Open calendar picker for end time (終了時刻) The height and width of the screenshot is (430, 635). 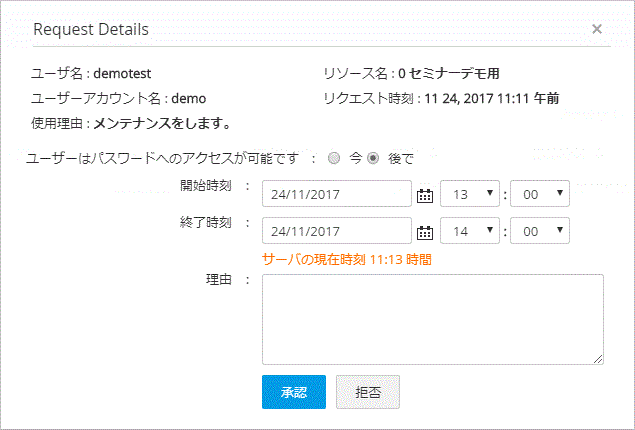425,232
